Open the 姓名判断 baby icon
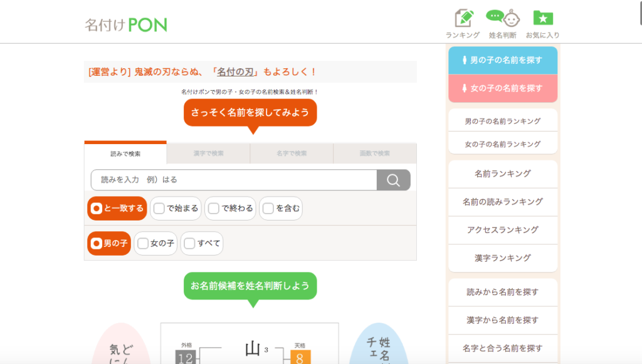The height and width of the screenshot is (364, 642). (x=503, y=19)
